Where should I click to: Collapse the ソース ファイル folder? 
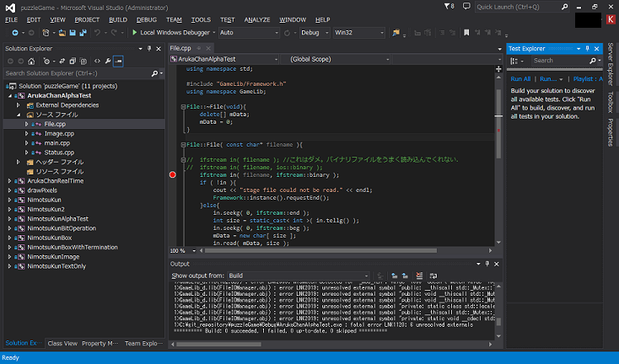tap(19, 115)
